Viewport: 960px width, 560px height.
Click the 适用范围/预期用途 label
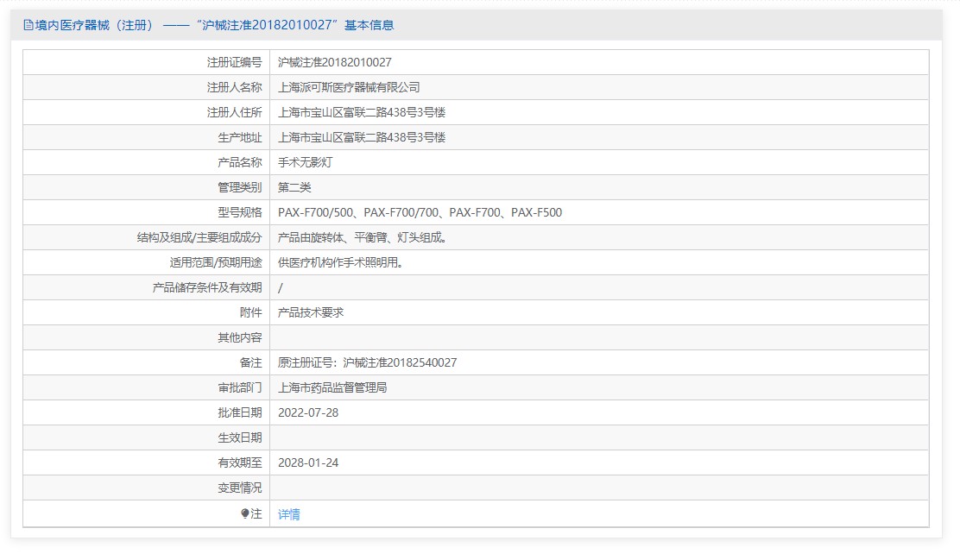click(216, 263)
